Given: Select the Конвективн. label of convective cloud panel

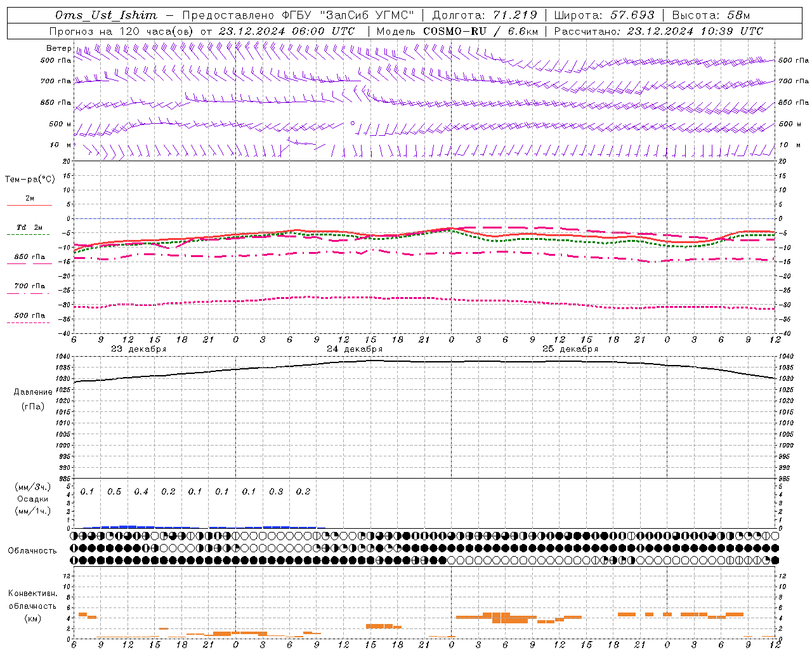Looking at the screenshot, I should click(x=32, y=594).
